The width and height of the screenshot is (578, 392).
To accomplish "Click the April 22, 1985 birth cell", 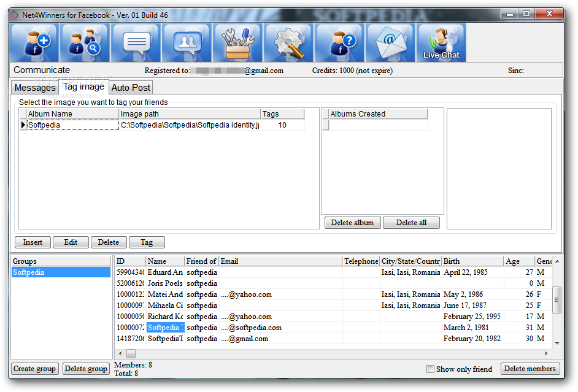I will [x=473, y=272].
